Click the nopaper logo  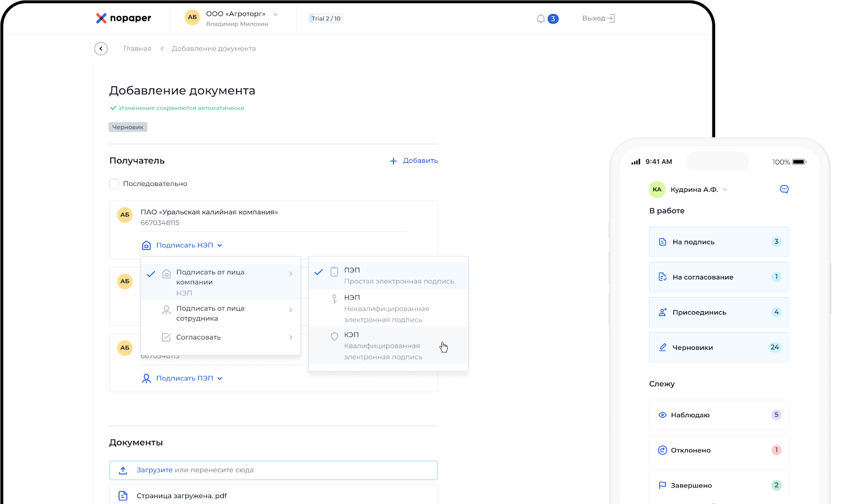[123, 18]
